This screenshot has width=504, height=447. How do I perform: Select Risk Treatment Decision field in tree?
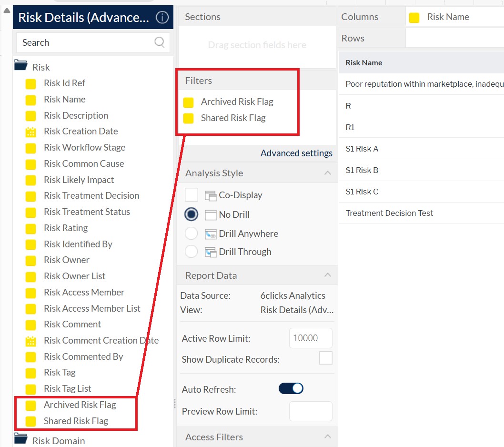(91, 196)
